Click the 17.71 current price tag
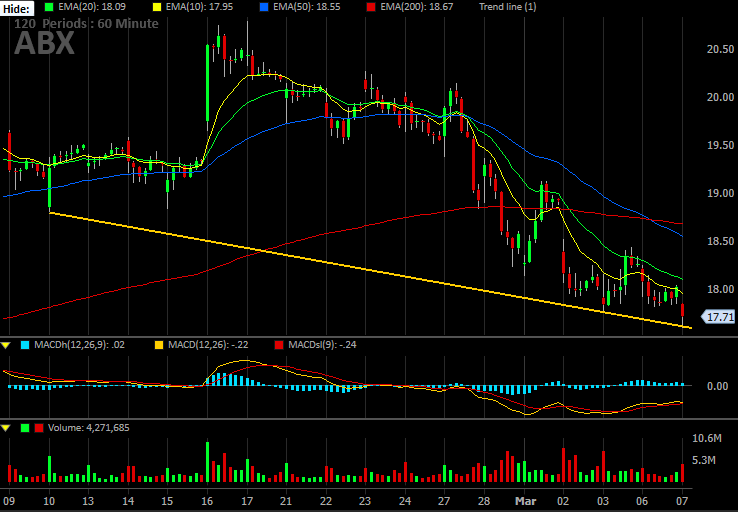The image size is (738, 512). (718, 318)
